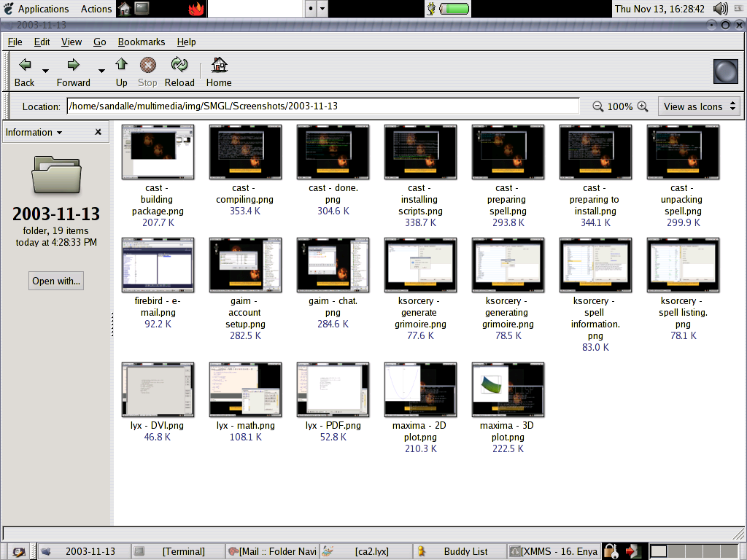Click the lock screen icon in bottom panel
The height and width of the screenshot is (560, 747).
(611, 551)
